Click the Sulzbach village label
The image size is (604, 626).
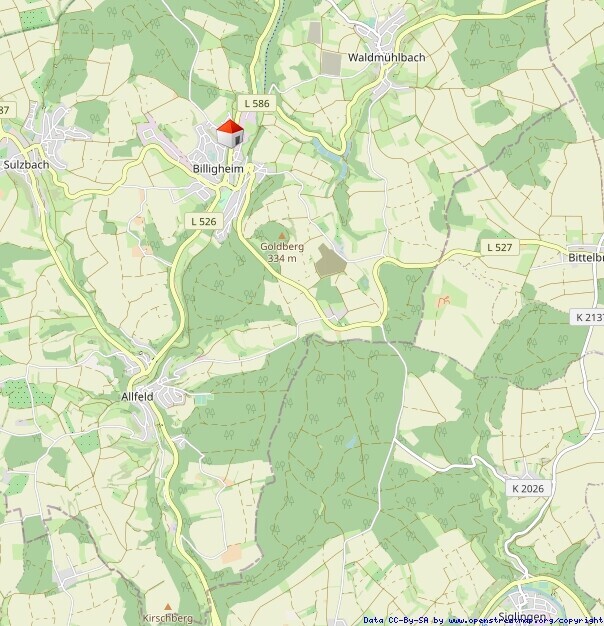pos(26,164)
